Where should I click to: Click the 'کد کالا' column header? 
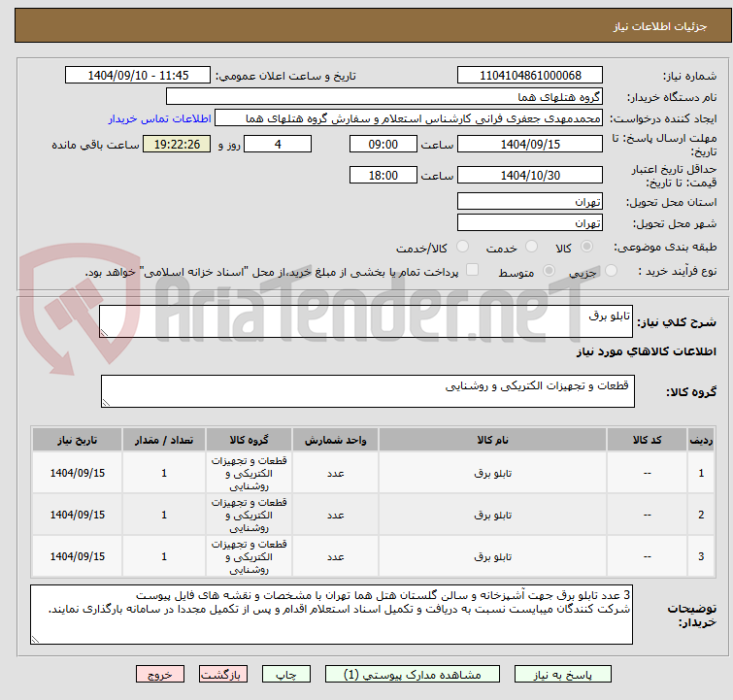point(647,440)
